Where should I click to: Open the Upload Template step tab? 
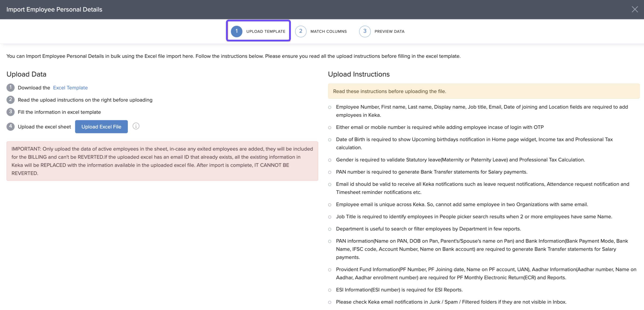click(x=265, y=31)
